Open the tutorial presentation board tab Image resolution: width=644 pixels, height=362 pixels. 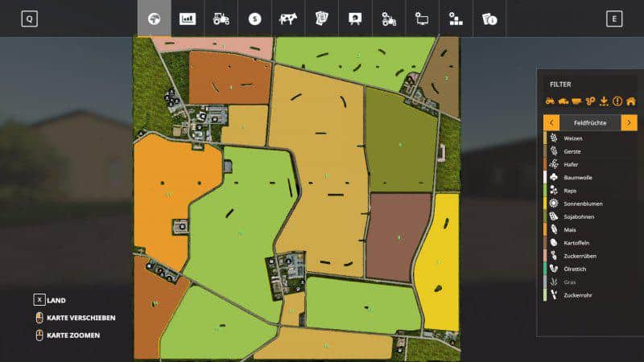[354, 19]
